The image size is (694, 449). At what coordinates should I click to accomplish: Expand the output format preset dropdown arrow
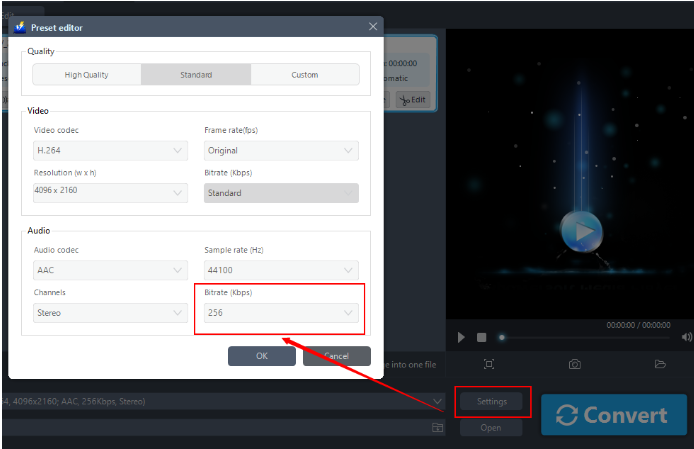[x=437, y=402]
